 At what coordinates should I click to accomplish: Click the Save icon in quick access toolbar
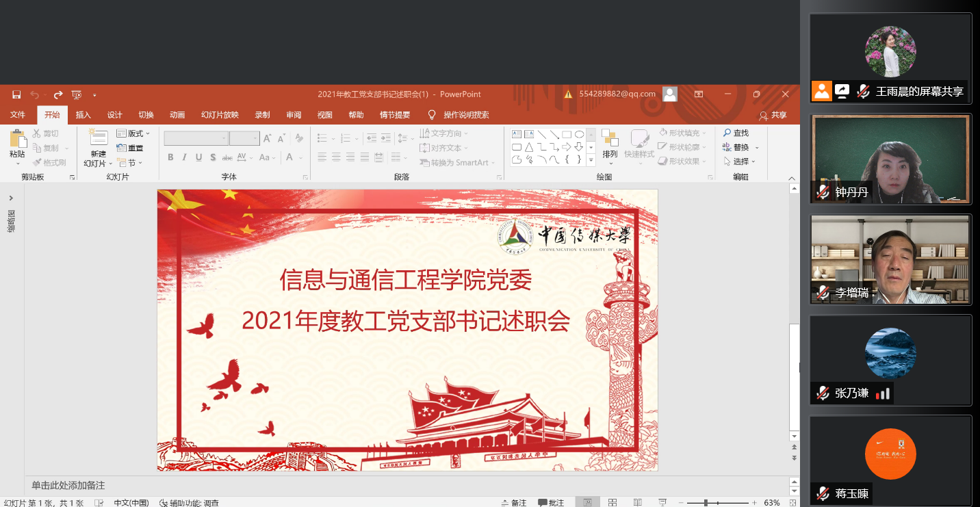tap(16, 94)
